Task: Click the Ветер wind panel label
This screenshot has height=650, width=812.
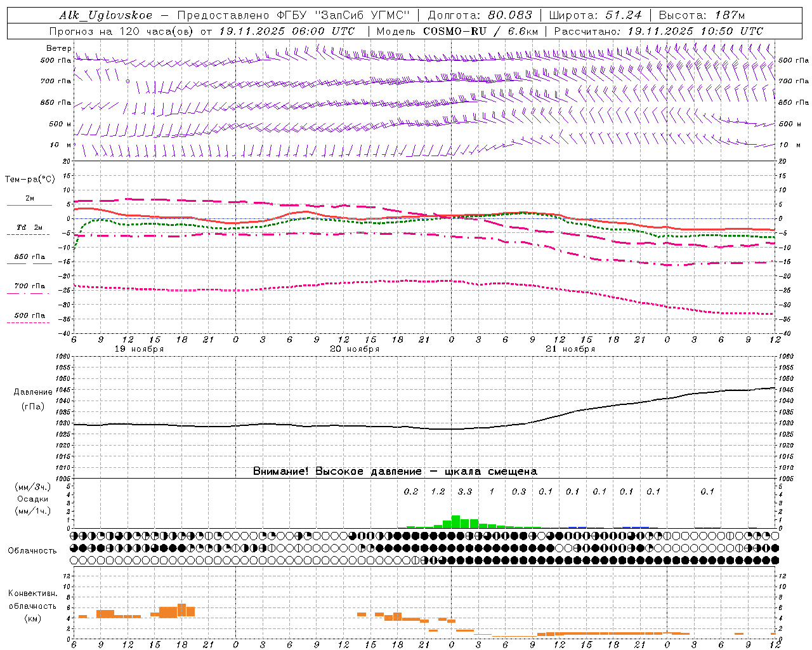Action: click(x=59, y=48)
